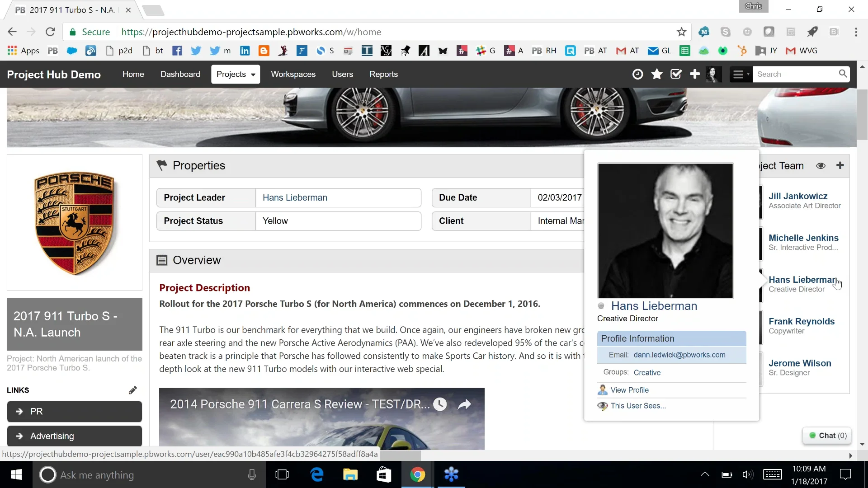
Task: Open starred favorites in navbar
Action: pyautogui.click(x=657, y=74)
